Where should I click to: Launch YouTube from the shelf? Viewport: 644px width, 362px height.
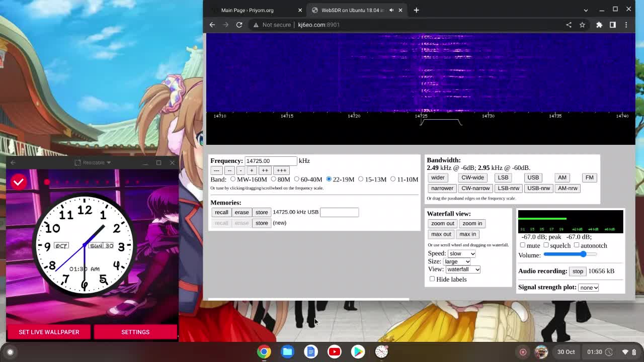pyautogui.click(x=335, y=352)
